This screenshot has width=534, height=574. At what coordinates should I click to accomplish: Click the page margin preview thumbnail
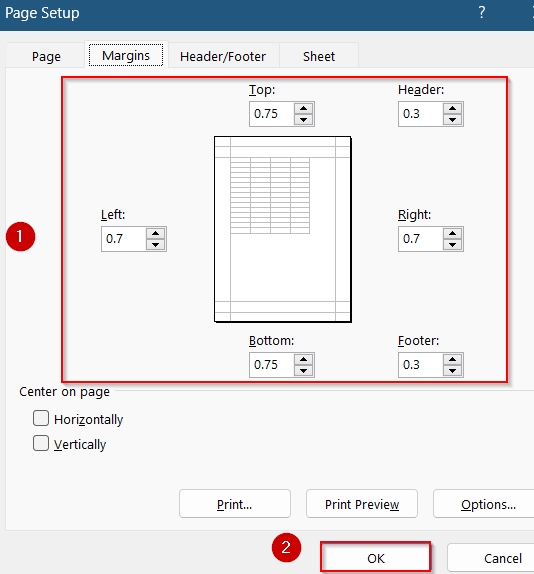tap(283, 229)
